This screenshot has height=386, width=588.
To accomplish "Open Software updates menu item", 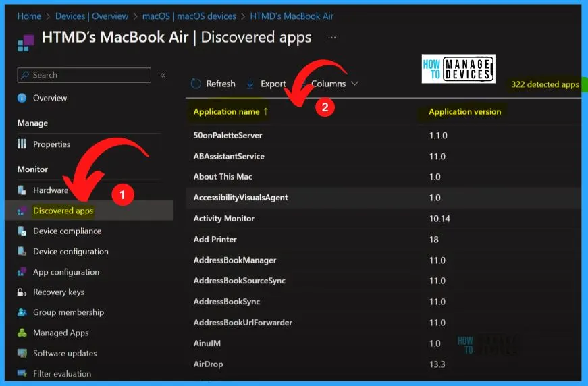I will [65, 353].
